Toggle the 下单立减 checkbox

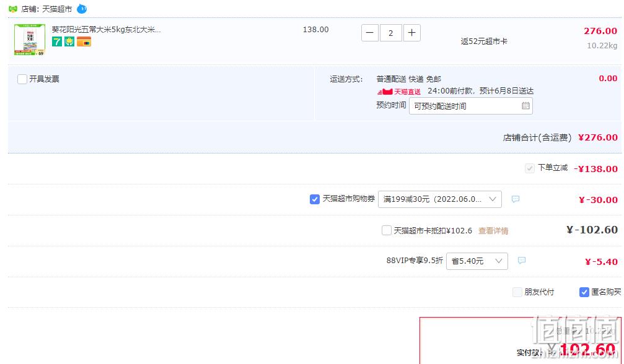click(529, 168)
